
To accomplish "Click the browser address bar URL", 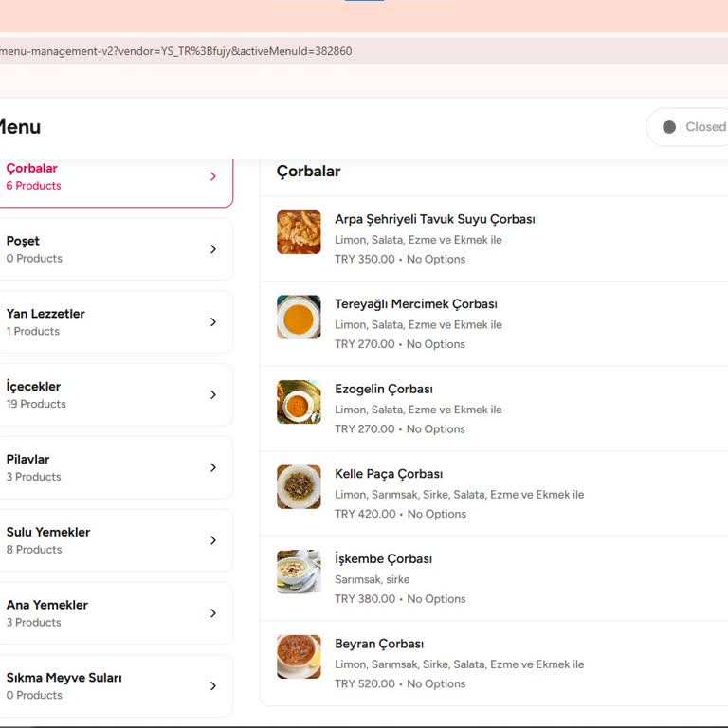I will [x=176, y=51].
